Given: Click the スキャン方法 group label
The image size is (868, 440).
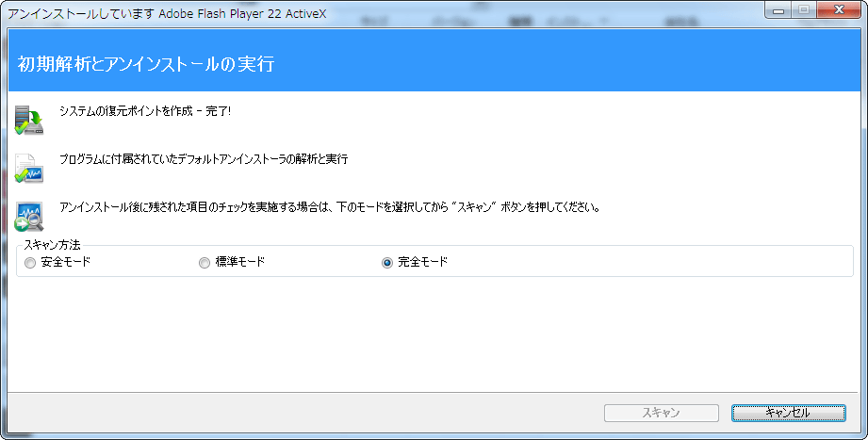Looking at the screenshot, I should click(52, 245).
